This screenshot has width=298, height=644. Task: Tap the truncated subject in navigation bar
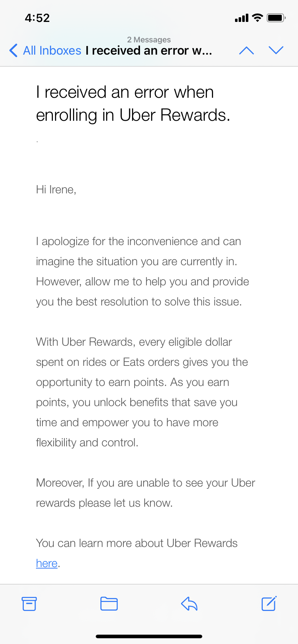point(149,51)
